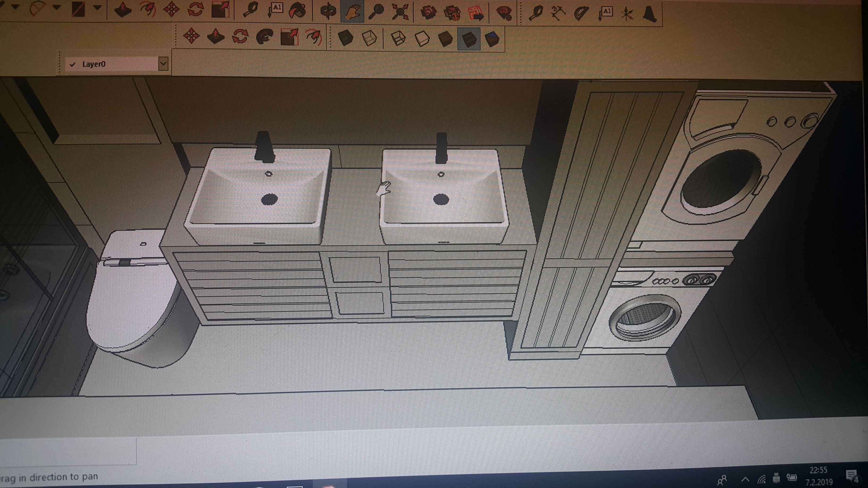Toggle Back Edges display style
Screen dimensions: 868x488
click(x=369, y=38)
